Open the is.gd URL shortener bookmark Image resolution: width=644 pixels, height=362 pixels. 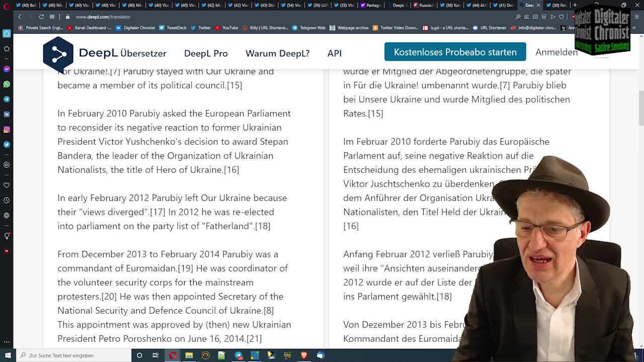click(446, 28)
